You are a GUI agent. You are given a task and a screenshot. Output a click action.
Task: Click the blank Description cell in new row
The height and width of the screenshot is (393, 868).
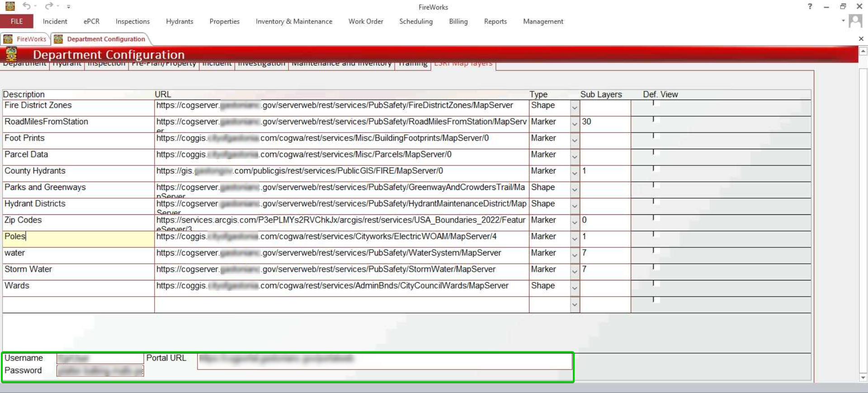78,304
